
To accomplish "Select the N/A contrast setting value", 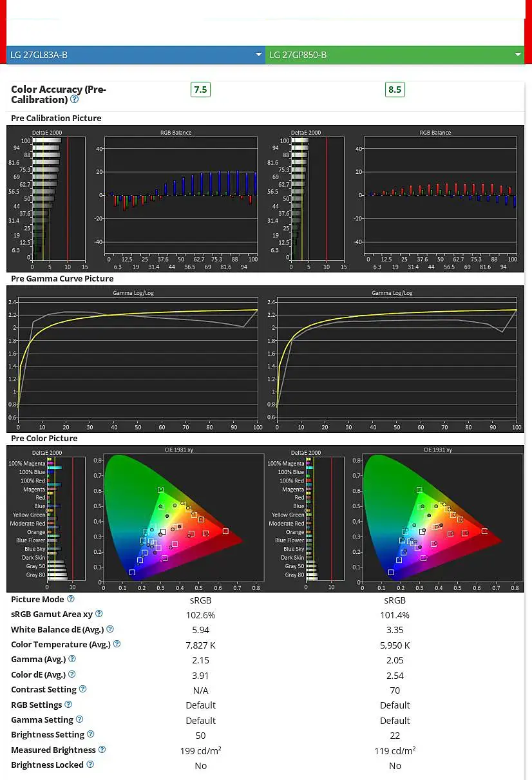I will [200, 690].
